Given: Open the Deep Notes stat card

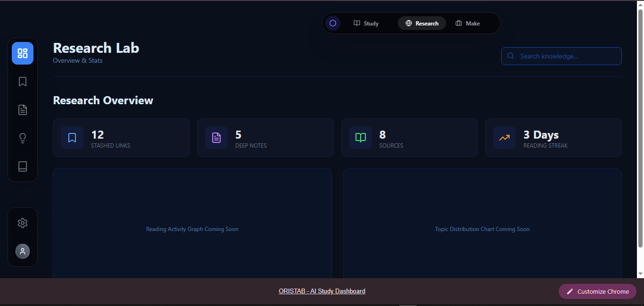Looking at the screenshot, I should coord(265,138).
